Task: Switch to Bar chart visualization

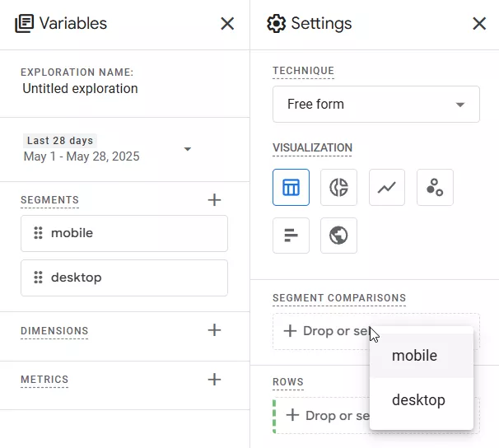Action: coord(291,236)
